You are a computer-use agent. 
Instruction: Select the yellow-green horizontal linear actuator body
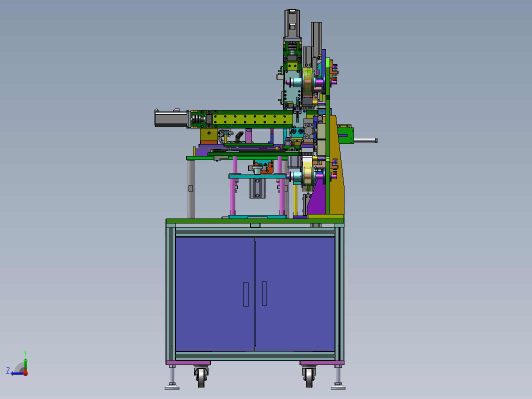[x=252, y=119]
